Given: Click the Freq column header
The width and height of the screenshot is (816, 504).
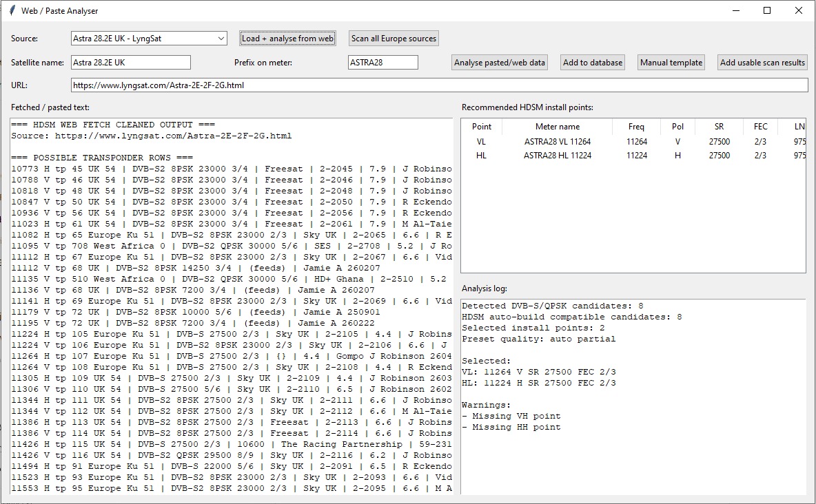Looking at the screenshot, I should (x=636, y=127).
